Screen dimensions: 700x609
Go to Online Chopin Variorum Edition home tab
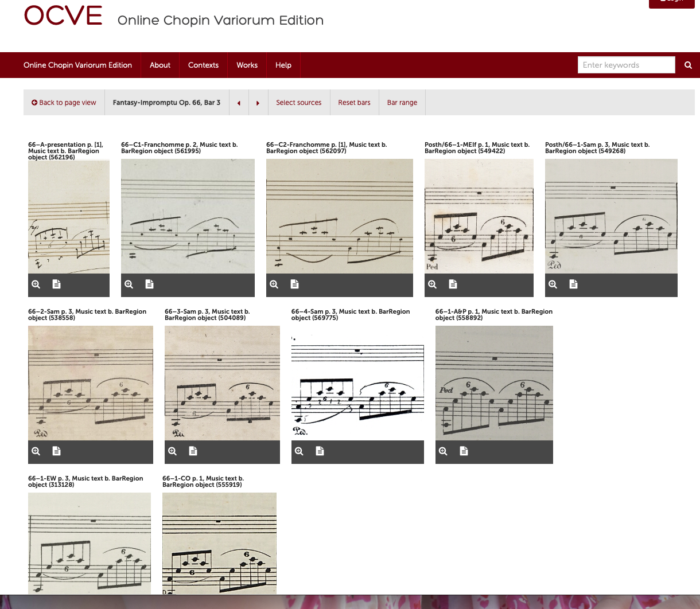point(77,65)
